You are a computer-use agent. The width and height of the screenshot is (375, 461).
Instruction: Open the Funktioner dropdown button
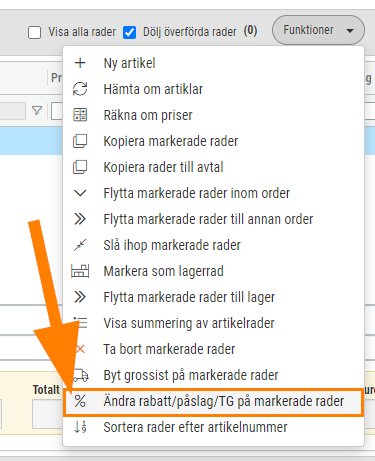(318, 30)
